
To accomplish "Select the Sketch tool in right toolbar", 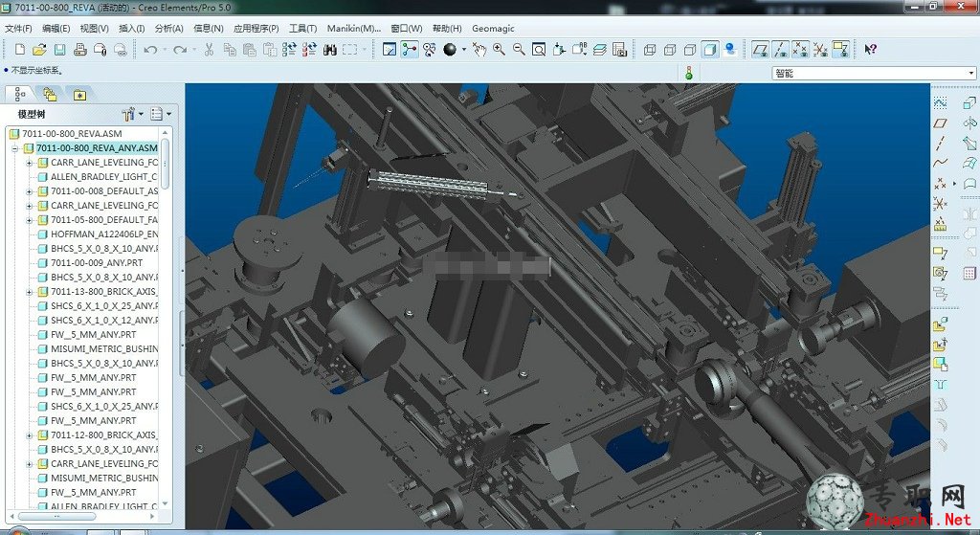I will point(940,102).
